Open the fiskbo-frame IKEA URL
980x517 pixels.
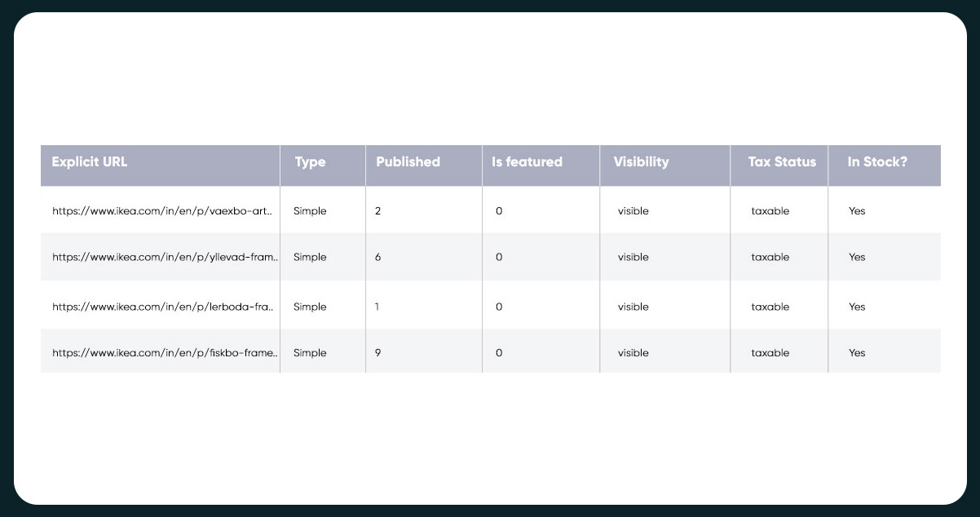[x=165, y=353]
